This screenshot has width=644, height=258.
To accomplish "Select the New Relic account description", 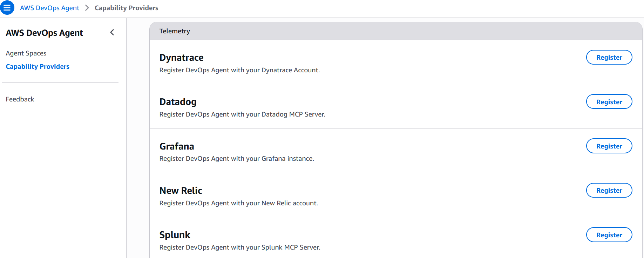I will [x=239, y=203].
